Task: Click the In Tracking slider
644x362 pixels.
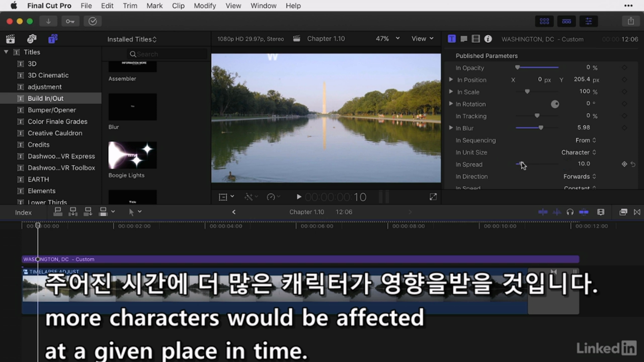Action: pyautogui.click(x=537, y=116)
